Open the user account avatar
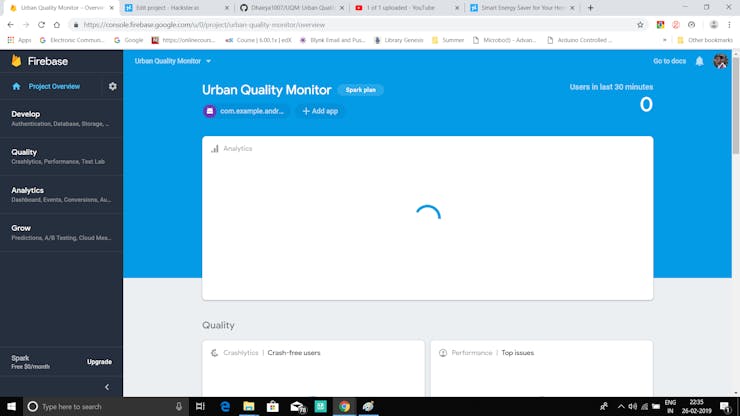 720,61
